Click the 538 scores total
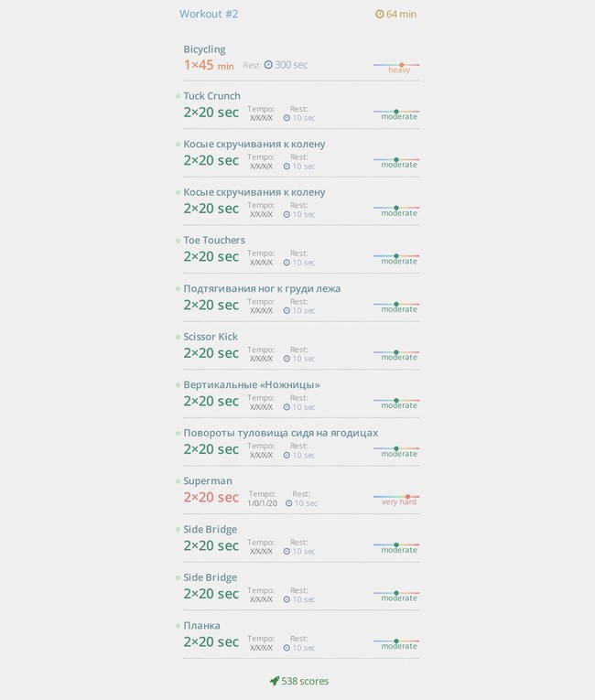This screenshot has width=595, height=700. click(305, 681)
